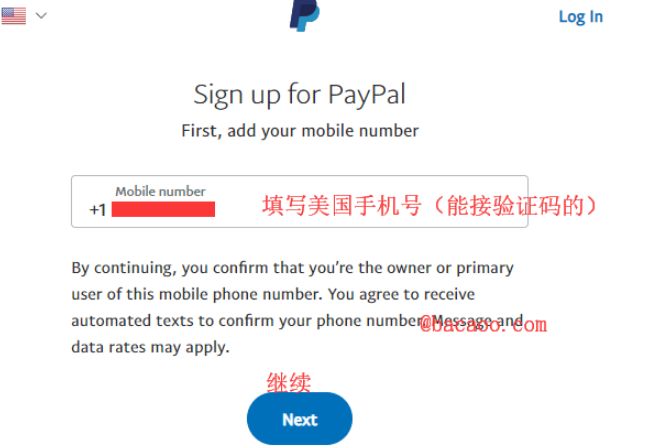The image size is (664, 446).
Task: Click the 'user of this mobile phone number' line
Action: pyautogui.click(x=273, y=294)
